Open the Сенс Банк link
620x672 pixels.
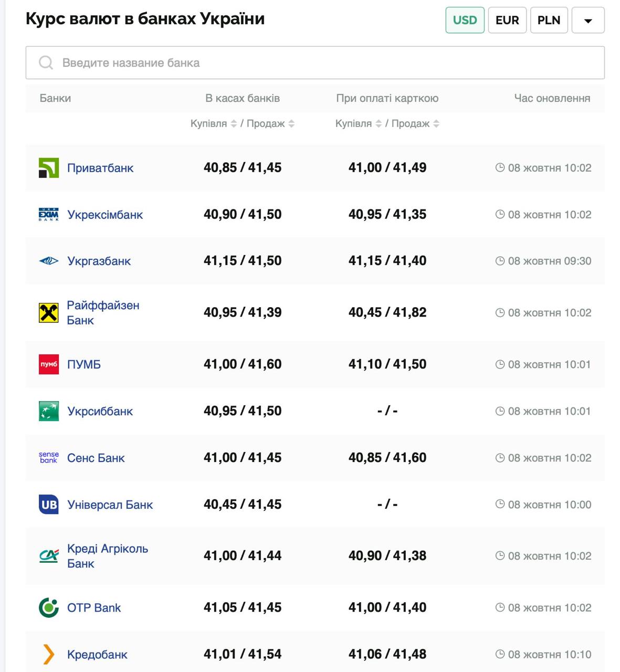pos(96,458)
